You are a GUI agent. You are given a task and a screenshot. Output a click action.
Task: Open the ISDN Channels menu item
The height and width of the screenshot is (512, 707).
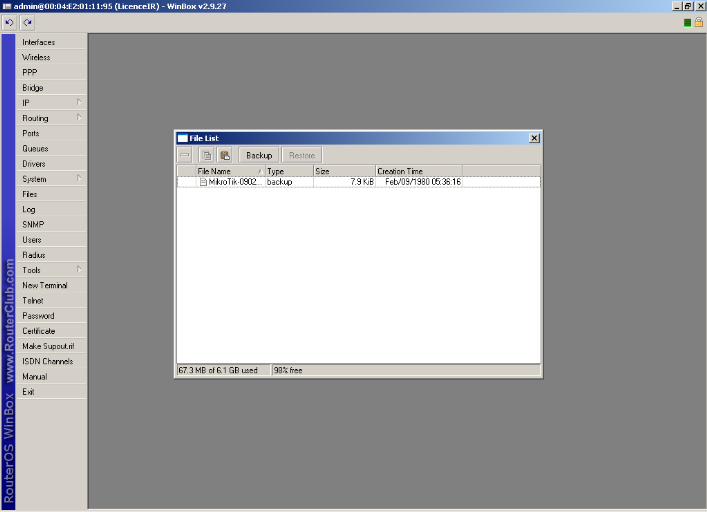click(51, 361)
